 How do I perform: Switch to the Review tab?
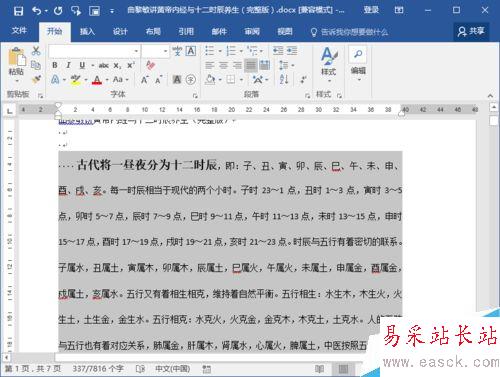tap(252, 32)
